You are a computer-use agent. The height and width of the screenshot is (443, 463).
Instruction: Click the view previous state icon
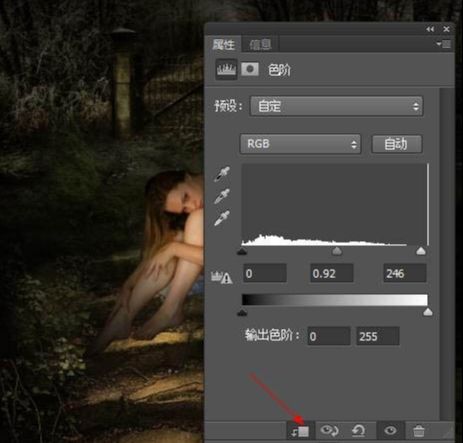329,431
